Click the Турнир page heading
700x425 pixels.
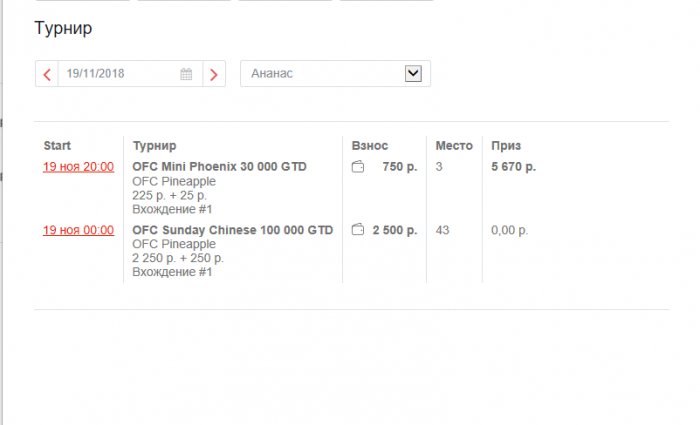(63, 28)
